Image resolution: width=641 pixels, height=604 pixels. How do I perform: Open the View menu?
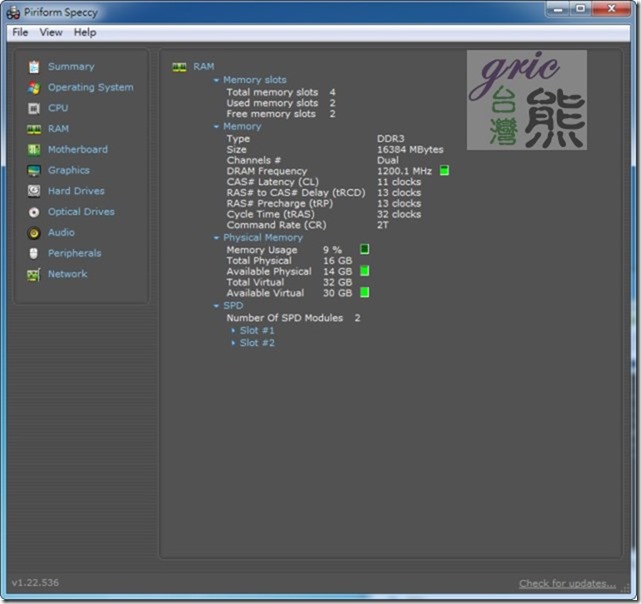[51, 32]
